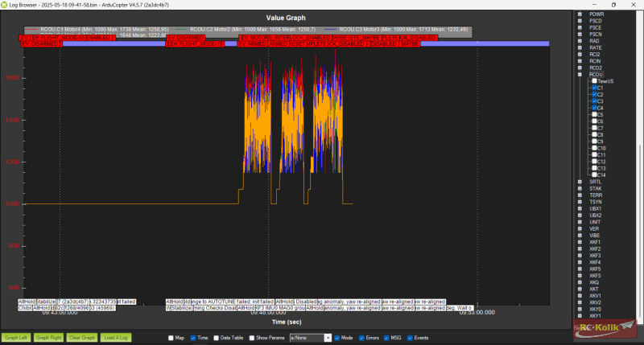Check RCOU C14 channel checkbox

(x=594, y=175)
